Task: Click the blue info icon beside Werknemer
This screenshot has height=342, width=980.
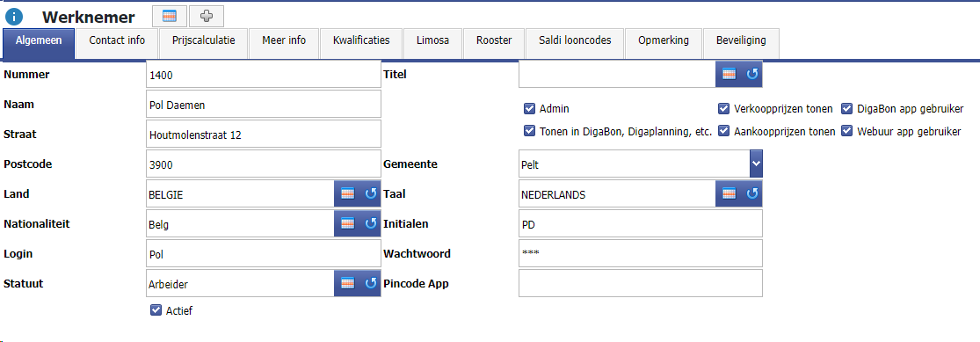Action: click(x=14, y=17)
